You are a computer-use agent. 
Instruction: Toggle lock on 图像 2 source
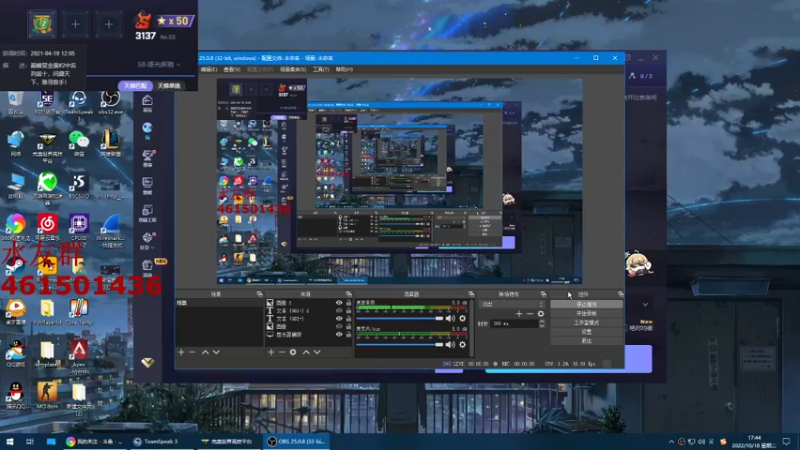pyautogui.click(x=348, y=303)
